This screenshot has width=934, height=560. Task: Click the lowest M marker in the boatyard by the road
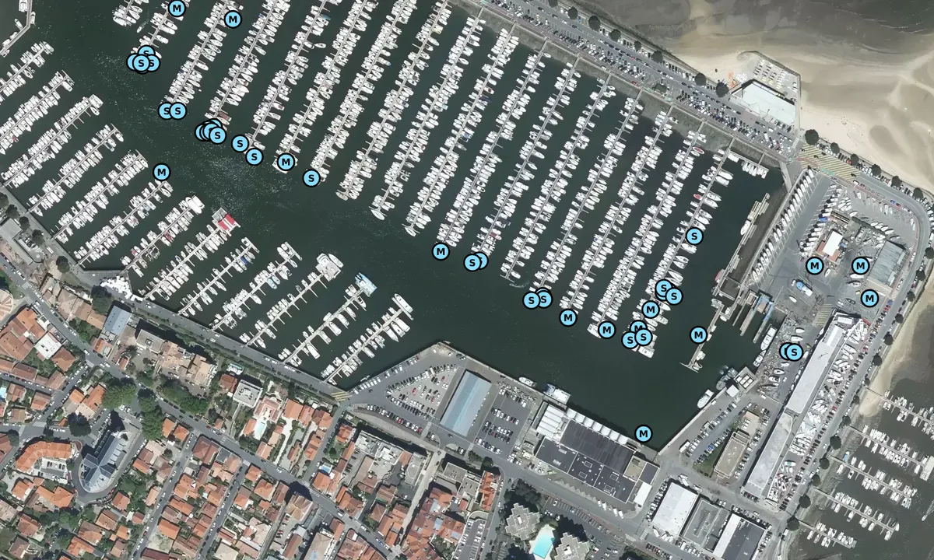click(x=869, y=297)
